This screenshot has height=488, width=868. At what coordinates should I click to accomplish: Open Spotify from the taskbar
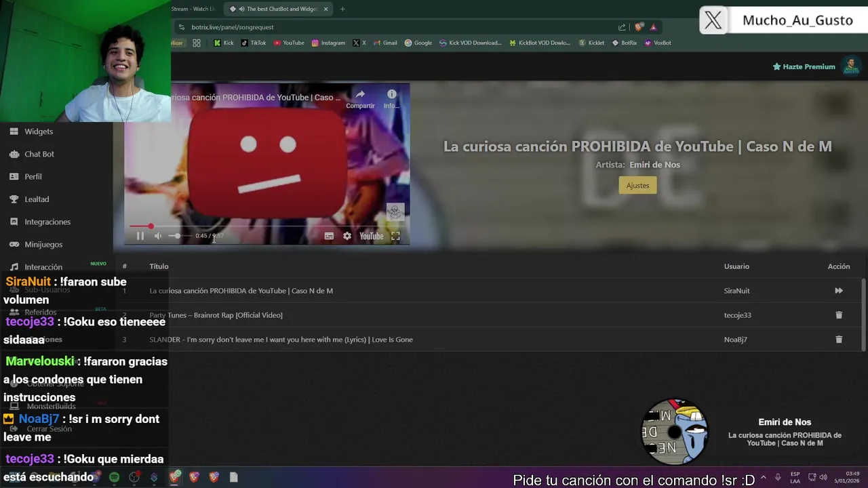115,477
